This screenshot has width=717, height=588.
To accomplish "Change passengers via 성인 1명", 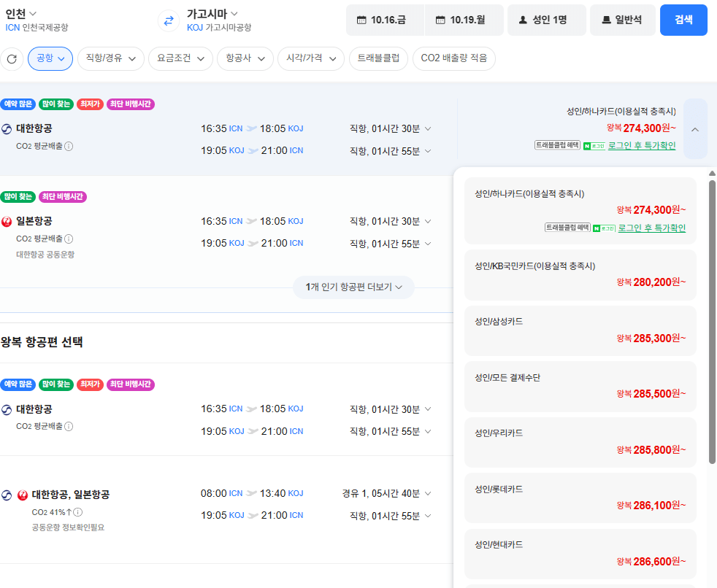I will coord(546,20).
